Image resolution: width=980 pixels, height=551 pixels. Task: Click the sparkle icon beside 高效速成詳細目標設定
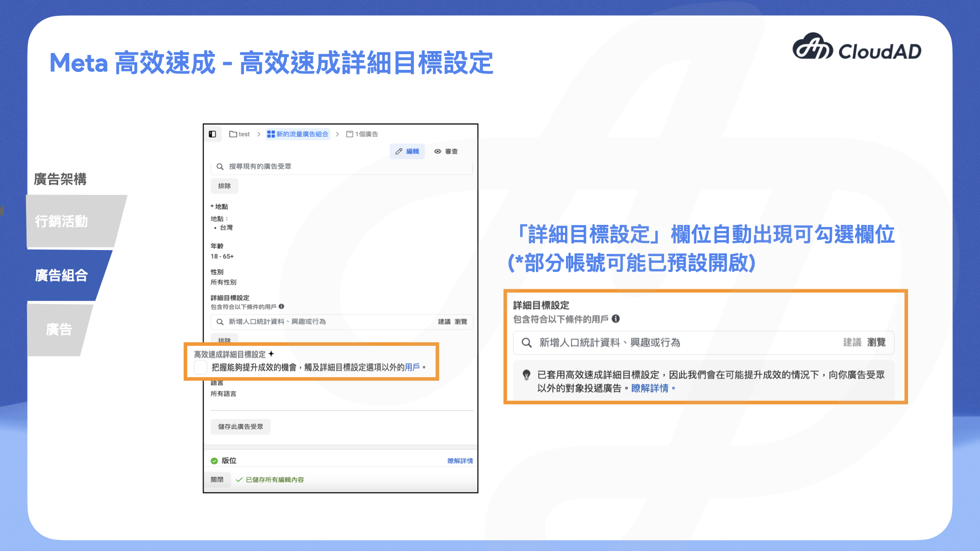point(271,354)
